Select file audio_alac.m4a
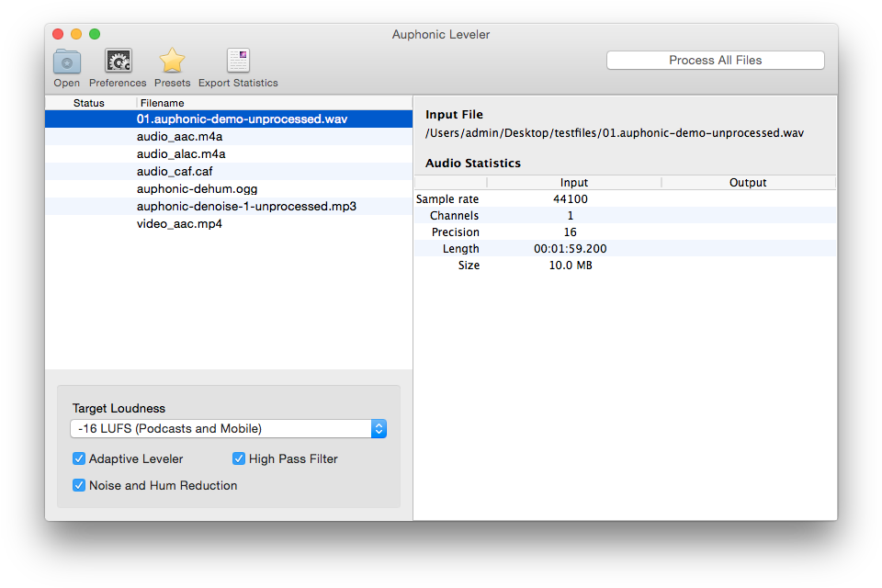 pos(229,153)
